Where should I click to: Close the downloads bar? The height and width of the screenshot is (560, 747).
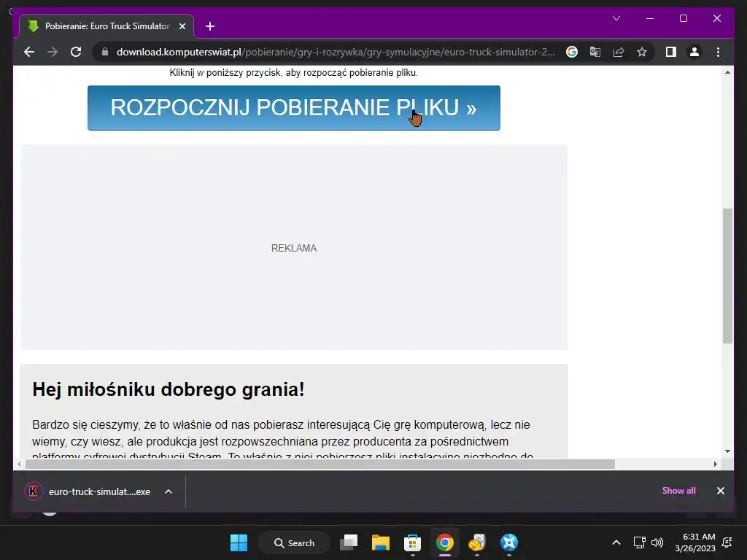click(x=720, y=491)
